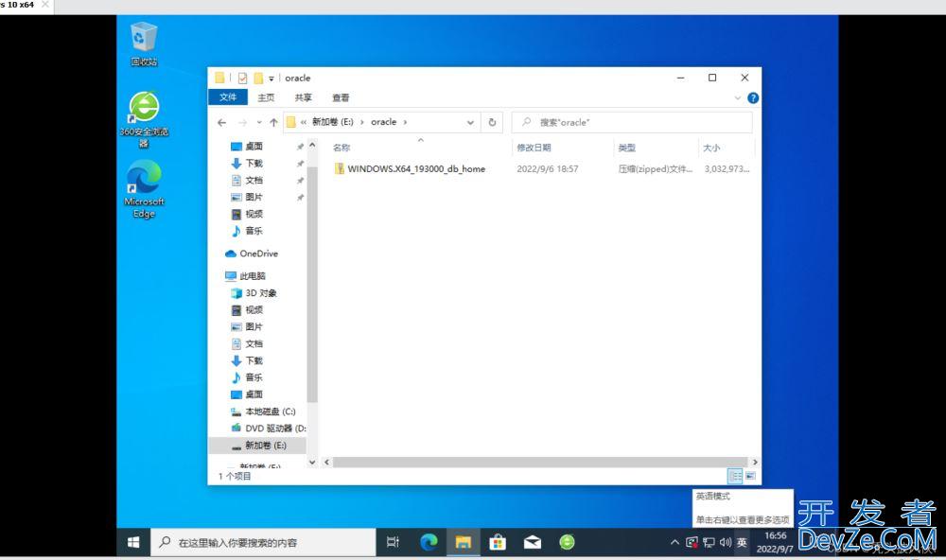Switch to details view layout icon

tap(735, 476)
